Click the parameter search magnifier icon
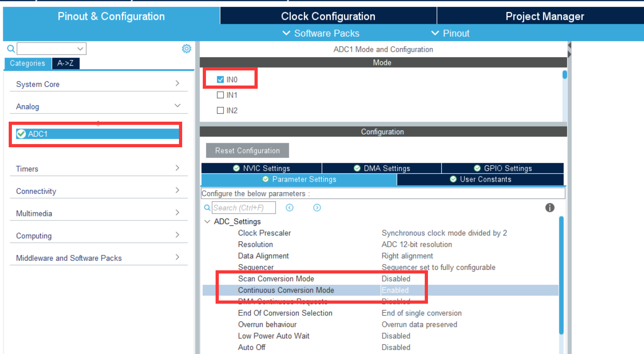 click(207, 208)
